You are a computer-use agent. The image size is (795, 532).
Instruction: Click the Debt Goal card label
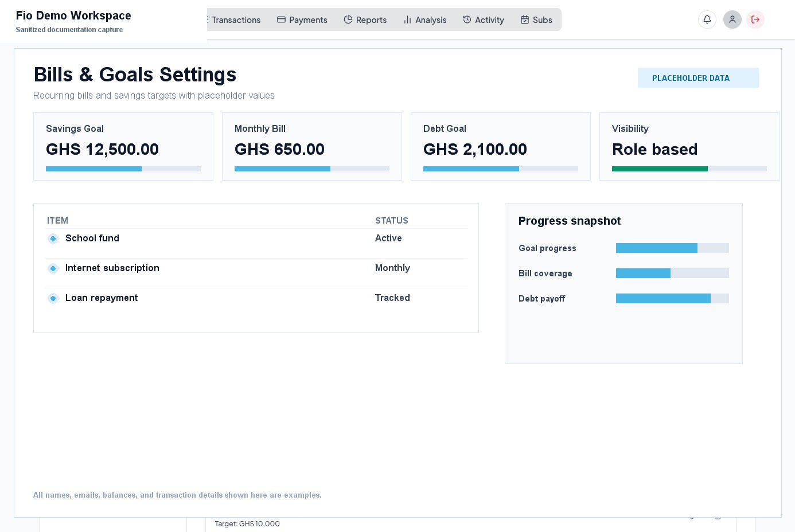pyautogui.click(x=445, y=128)
